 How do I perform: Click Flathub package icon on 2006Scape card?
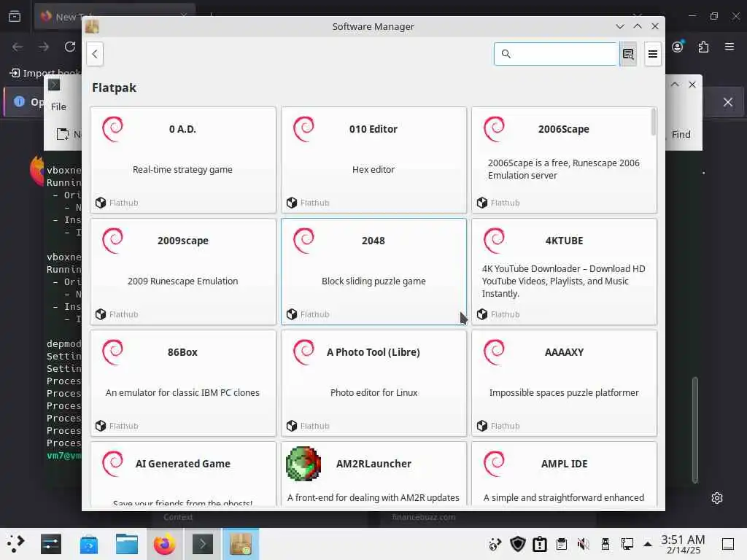click(x=482, y=203)
